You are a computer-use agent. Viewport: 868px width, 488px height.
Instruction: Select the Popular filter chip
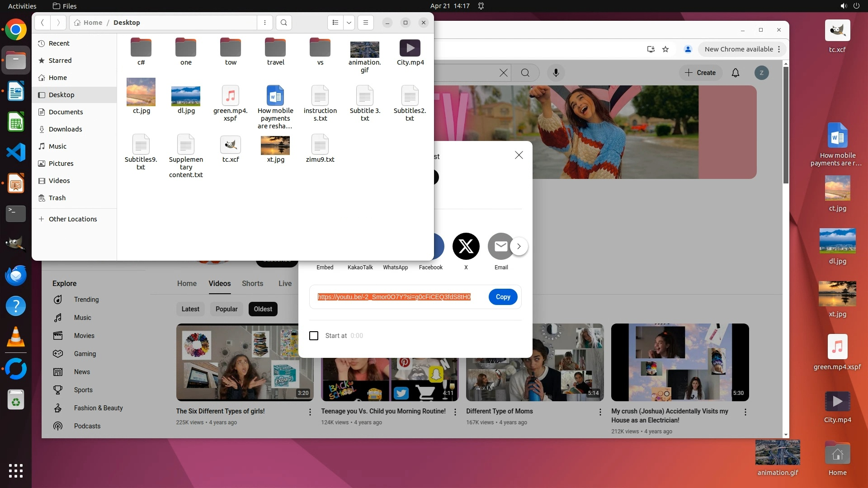point(226,309)
